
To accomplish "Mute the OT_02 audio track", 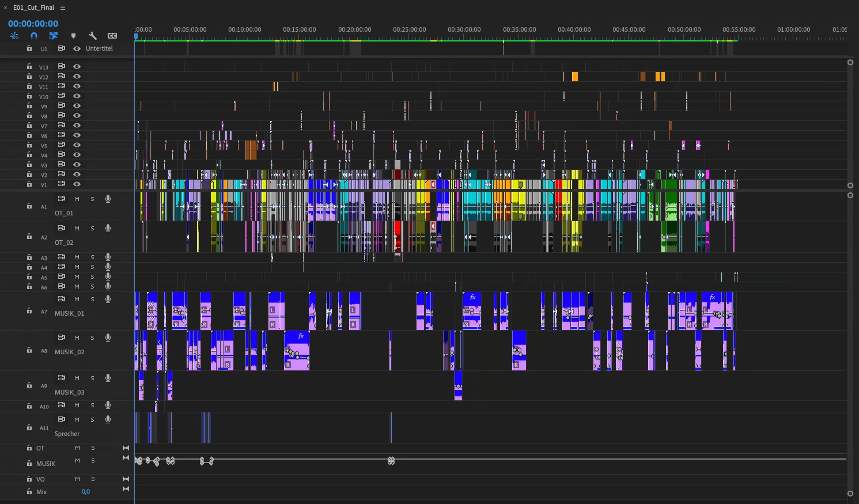I will point(77,228).
